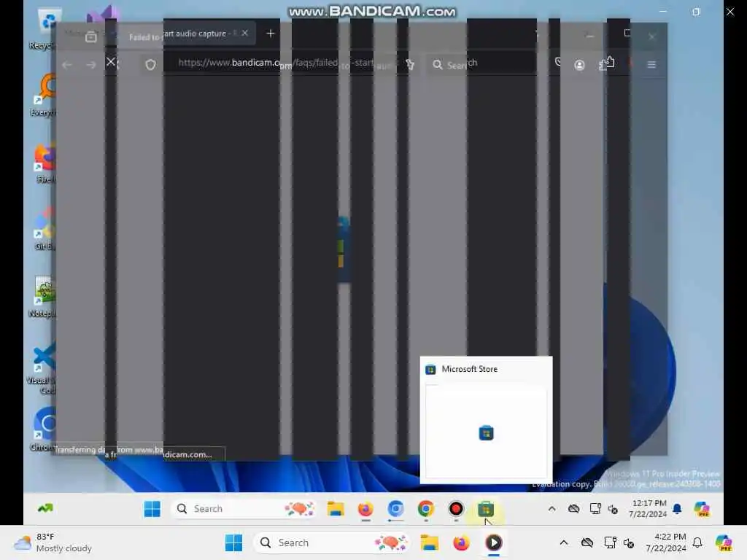
Task: Click the Microsoft Store icon on recorded taskbar
Action: (485, 509)
